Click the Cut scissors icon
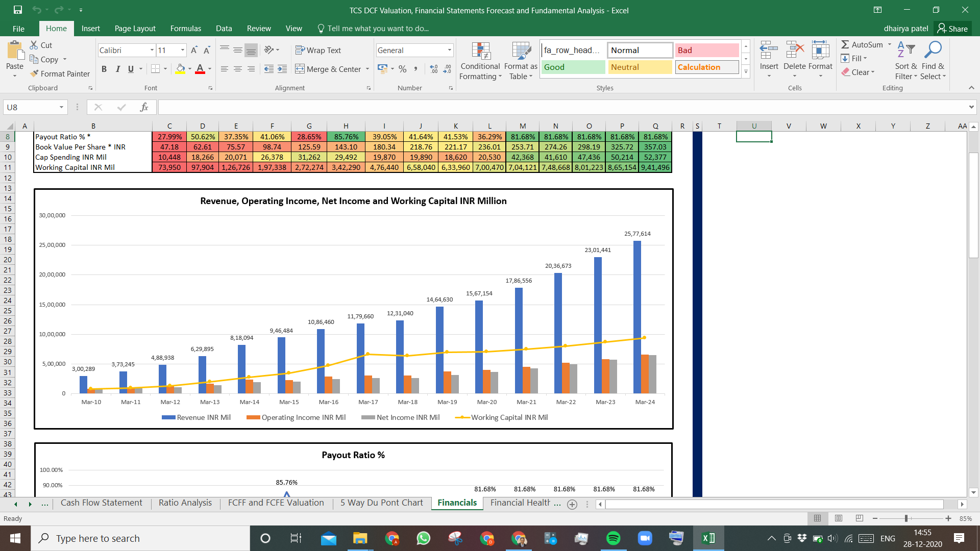980x551 pixels. [34, 45]
